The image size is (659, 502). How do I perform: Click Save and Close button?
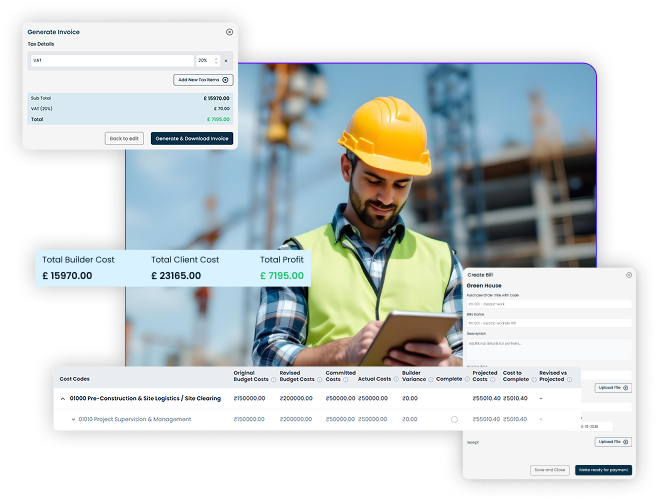pyautogui.click(x=550, y=470)
